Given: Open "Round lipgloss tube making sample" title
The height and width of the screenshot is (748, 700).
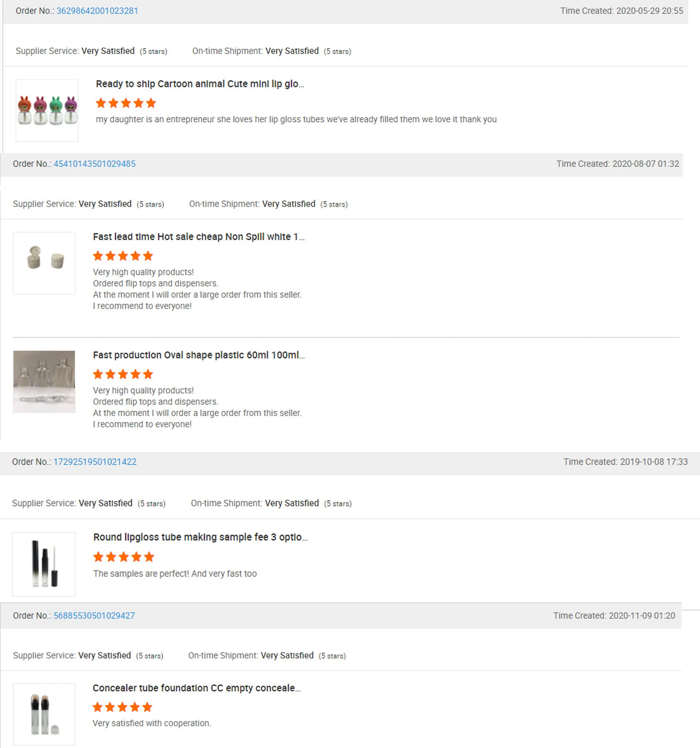Looking at the screenshot, I should coord(200,537).
